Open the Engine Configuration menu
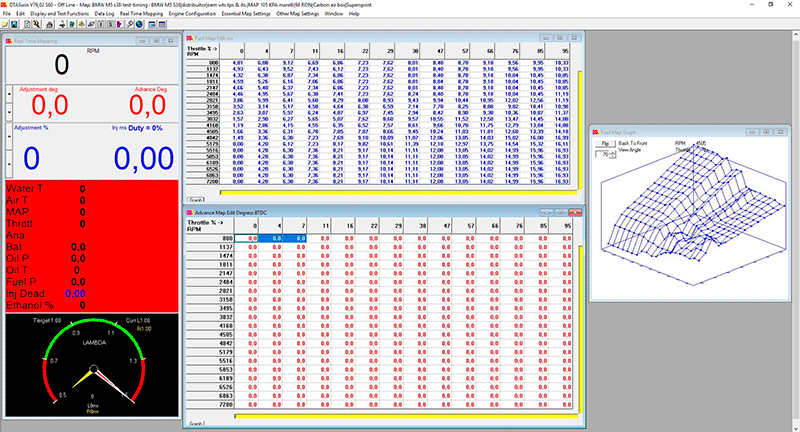800x432 pixels. [x=192, y=14]
